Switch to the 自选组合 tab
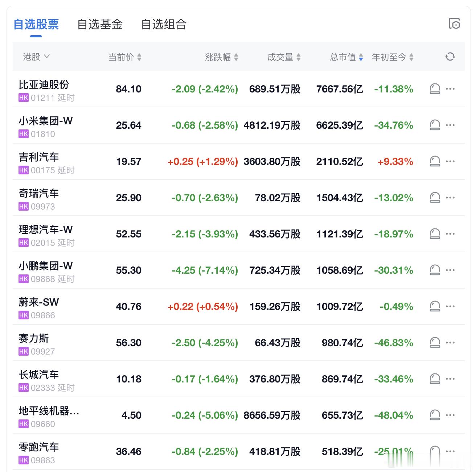The width and height of the screenshot is (476, 472). 164,24
